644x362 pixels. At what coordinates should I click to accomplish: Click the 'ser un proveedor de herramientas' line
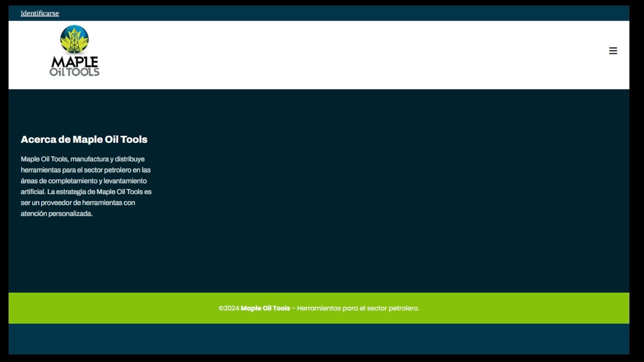click(78, 203)
